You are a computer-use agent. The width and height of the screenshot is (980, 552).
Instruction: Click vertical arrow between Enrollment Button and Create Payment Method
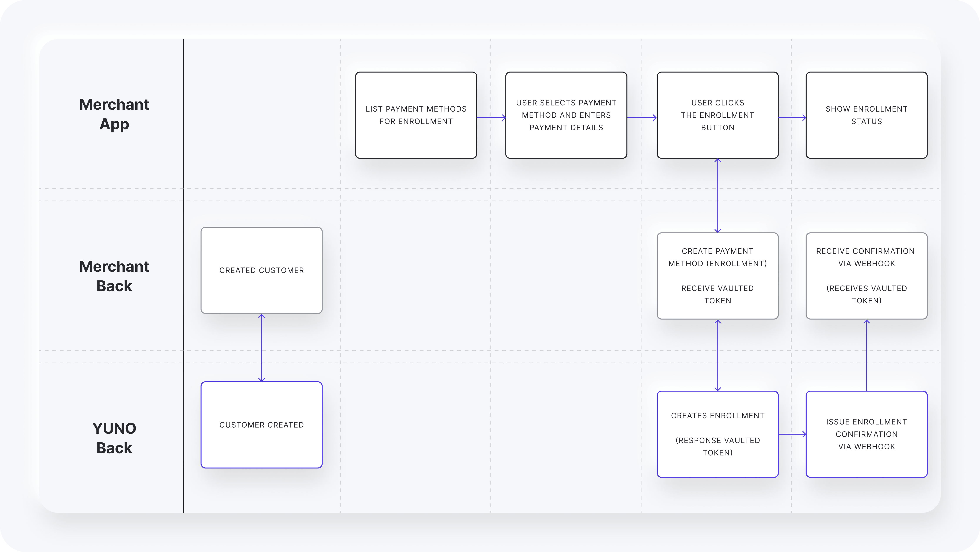717,195
